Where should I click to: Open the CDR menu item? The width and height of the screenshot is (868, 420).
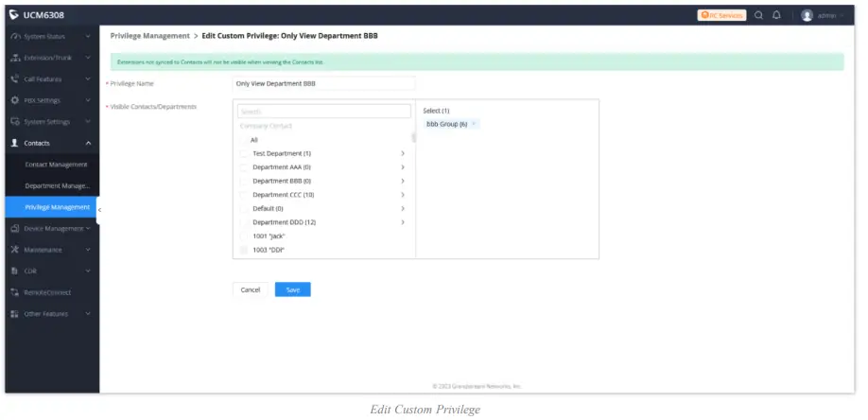coord(53,271)
